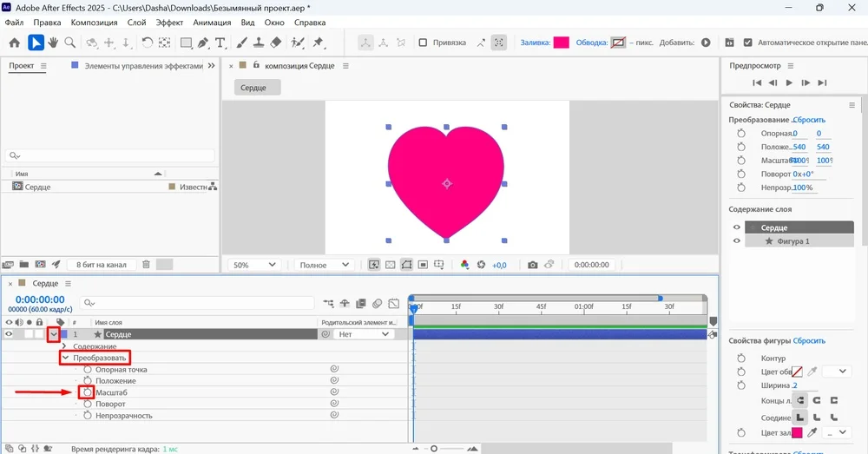
Task: Select the Pen tool in toolbar
Action: tap(203, 43)
